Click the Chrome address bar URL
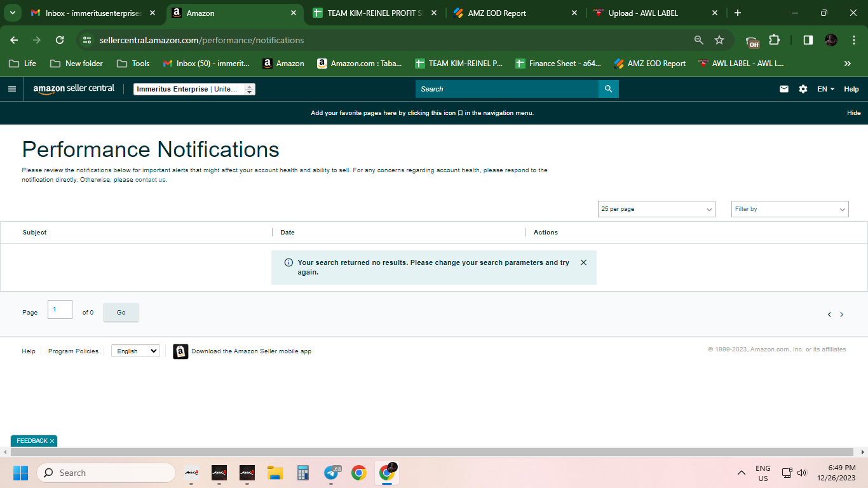Viewport: 868px width, 488px height. (x=202, y=40)
